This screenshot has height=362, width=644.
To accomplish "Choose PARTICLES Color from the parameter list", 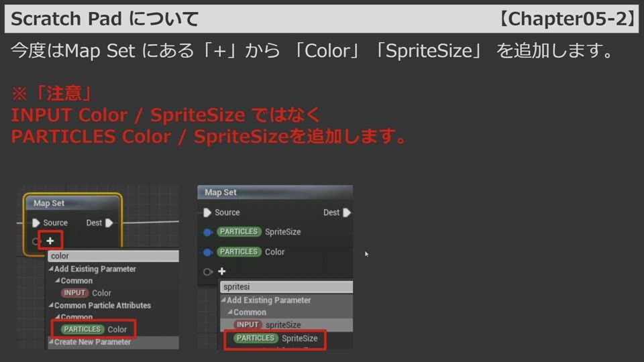I will 94,329.
